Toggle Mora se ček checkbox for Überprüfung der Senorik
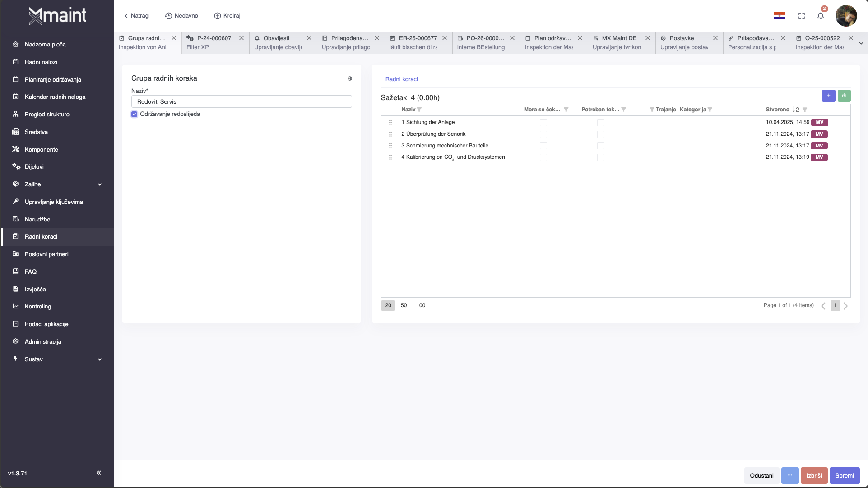Viewport: 868px width, 488px height. click(543, 134)
